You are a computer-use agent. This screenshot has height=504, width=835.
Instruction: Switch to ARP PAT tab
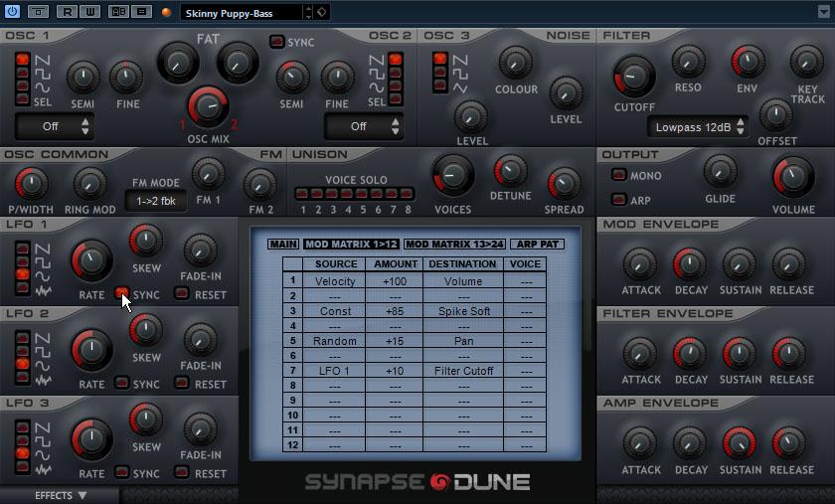tap(538, 244)
